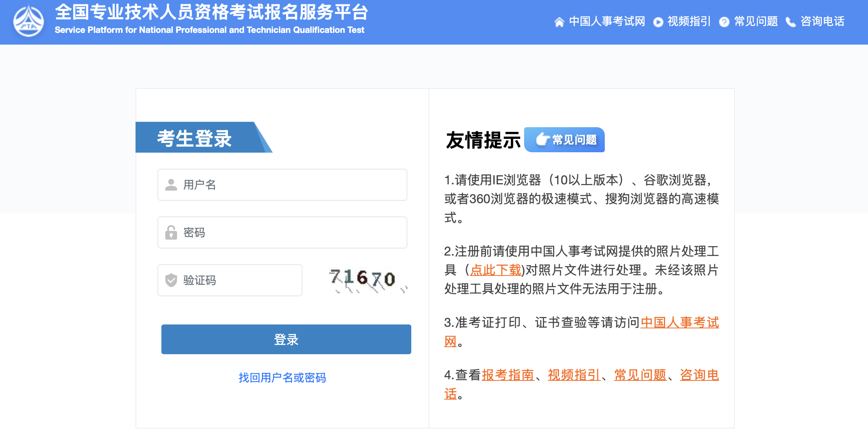Click the user icon in the username field

171,185
